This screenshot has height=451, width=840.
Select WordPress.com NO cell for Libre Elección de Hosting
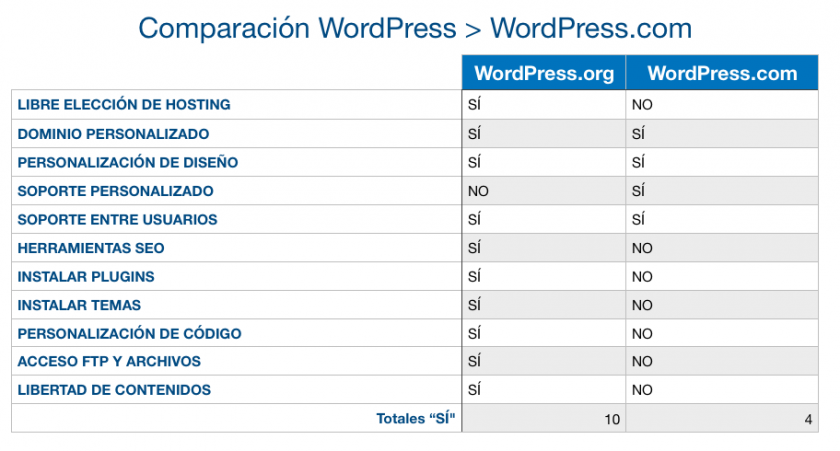click(x=722, y=104)
